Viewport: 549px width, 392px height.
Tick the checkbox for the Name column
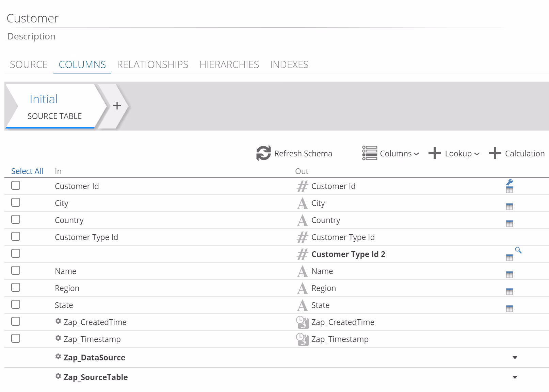tap(16, 271)
